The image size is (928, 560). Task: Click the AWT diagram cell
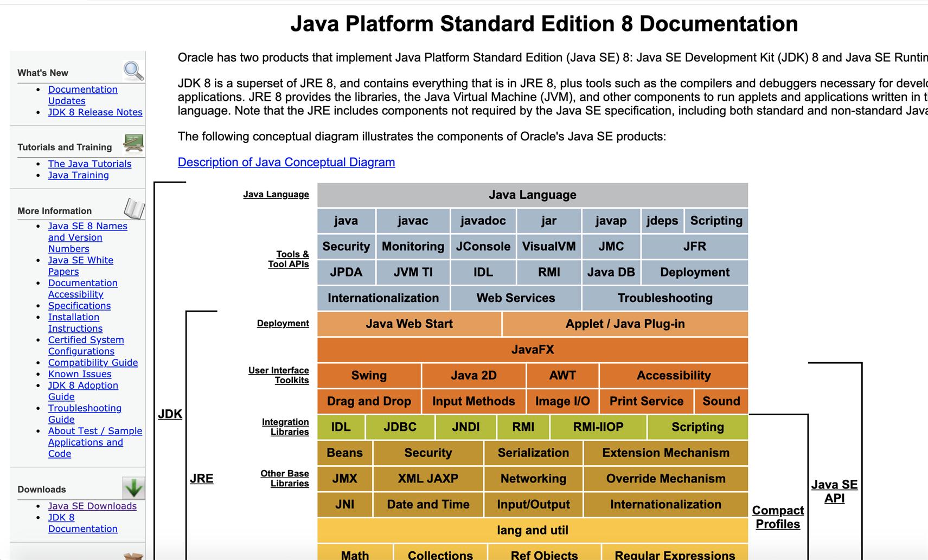562,375
